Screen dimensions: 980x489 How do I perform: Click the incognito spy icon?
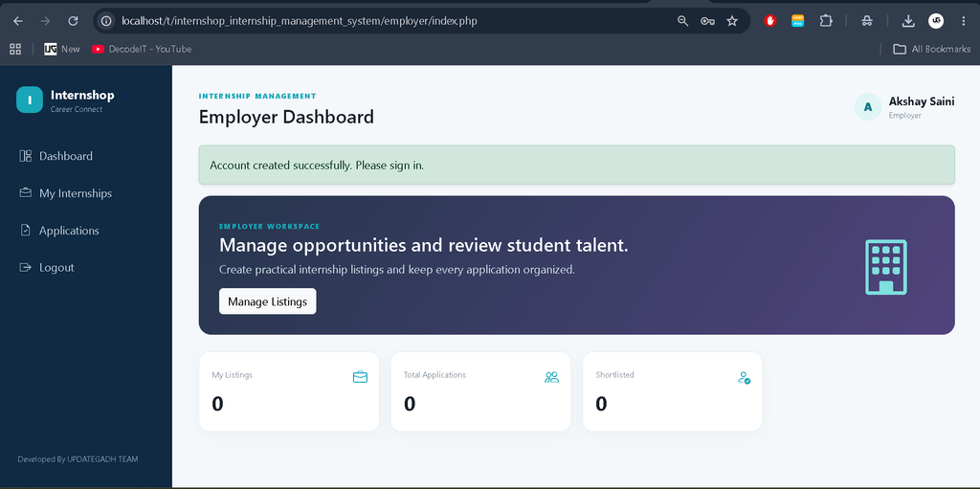(866, 21)
